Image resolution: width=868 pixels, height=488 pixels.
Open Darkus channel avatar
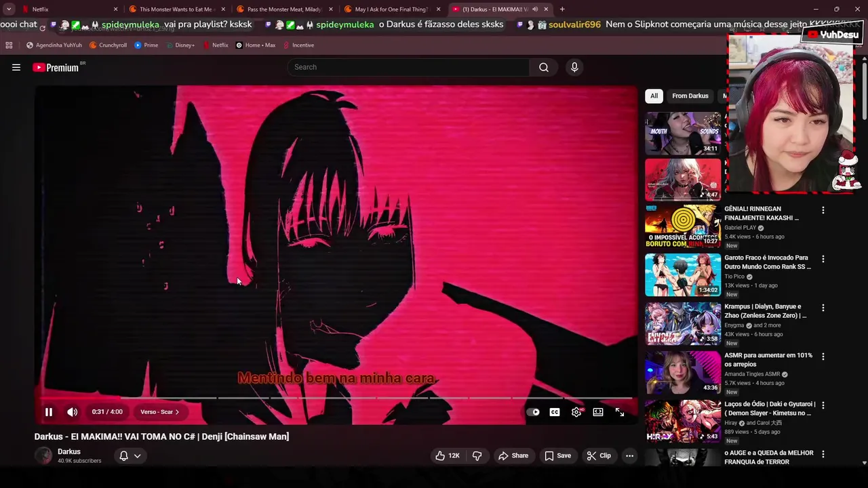coord(43,455)
